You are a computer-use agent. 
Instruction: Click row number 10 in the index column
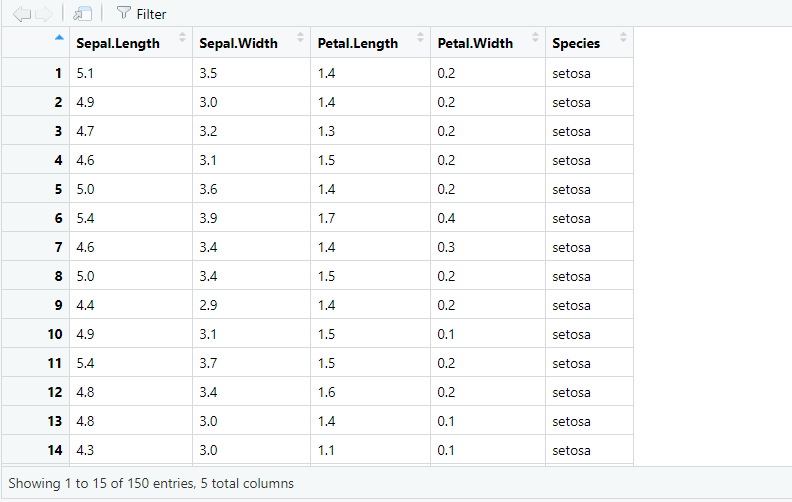(55, 334)
